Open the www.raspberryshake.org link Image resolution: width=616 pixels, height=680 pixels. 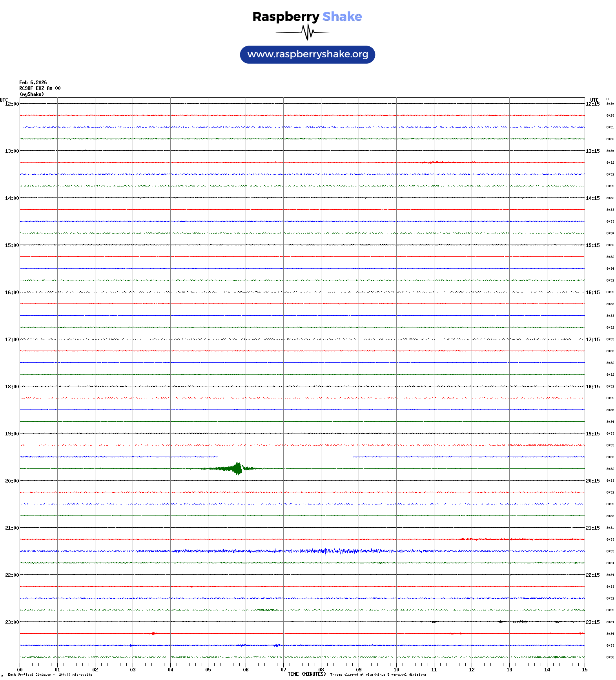(308, 55)
